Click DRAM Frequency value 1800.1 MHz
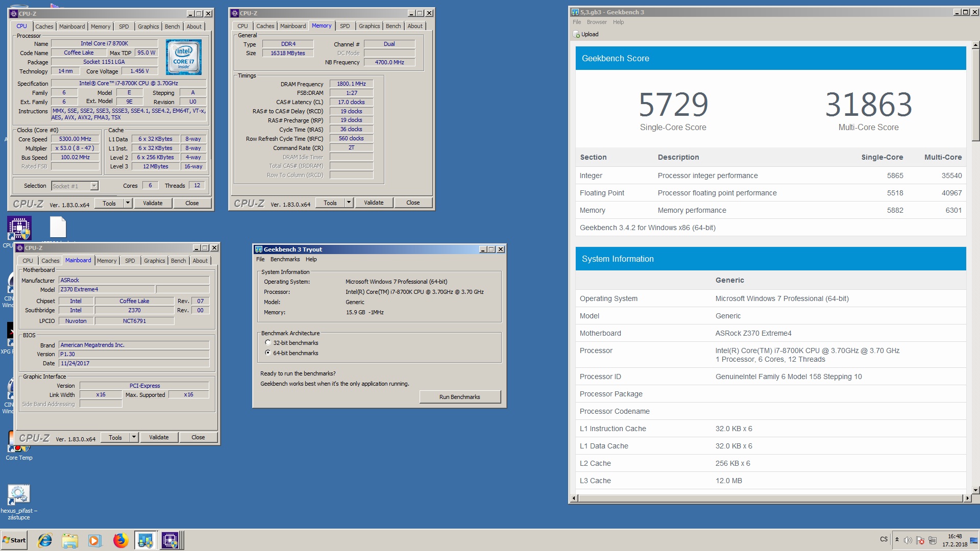The height and width of the screenshot is (551, 980). click(x=351, y=84)
